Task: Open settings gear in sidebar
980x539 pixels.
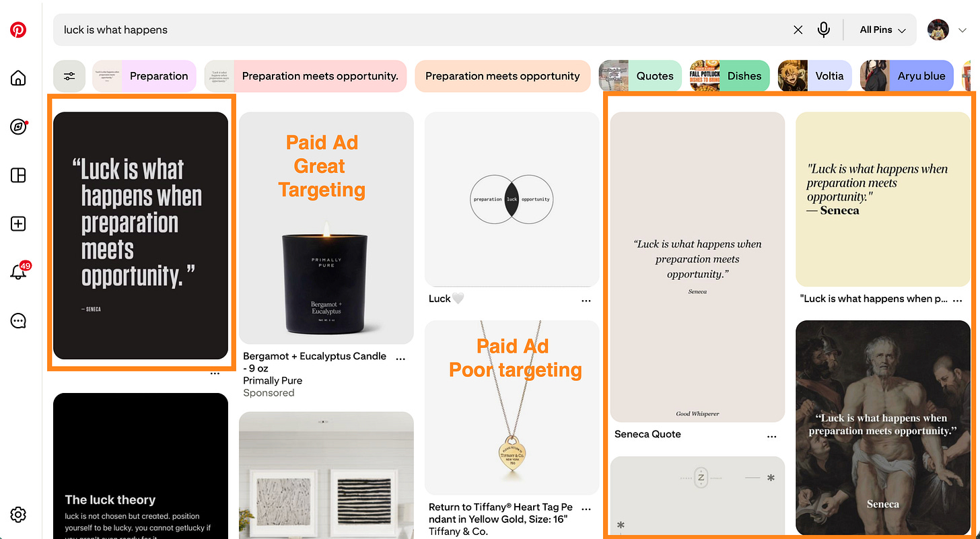Action: click(x=18, y=515)
